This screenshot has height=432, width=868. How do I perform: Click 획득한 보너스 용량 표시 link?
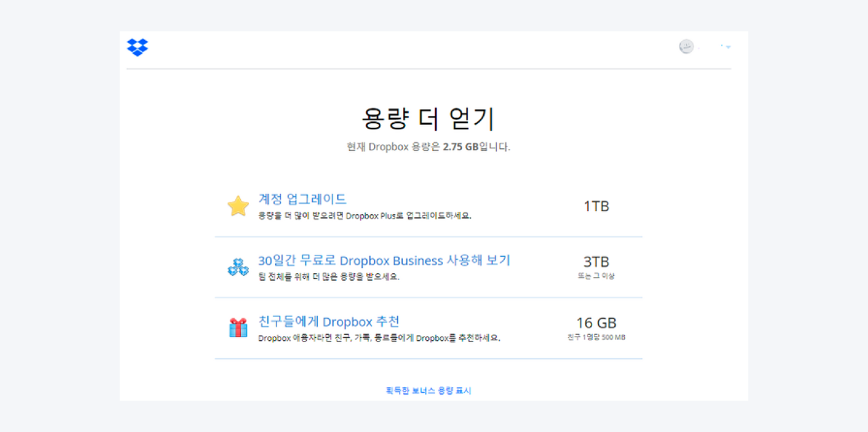pos(428,391)
